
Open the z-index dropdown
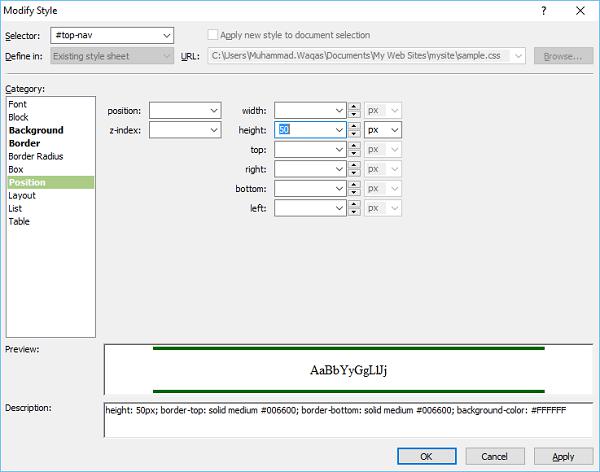pyautogui.click(x=214, y=130)
